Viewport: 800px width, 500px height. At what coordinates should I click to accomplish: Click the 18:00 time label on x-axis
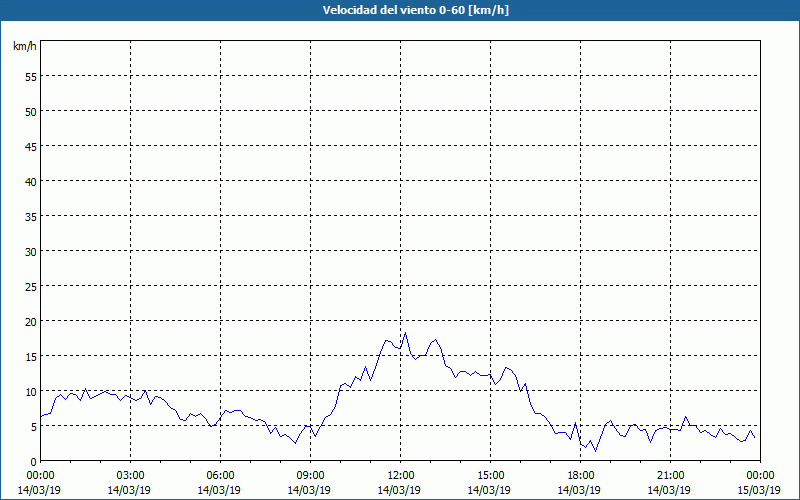581,476
